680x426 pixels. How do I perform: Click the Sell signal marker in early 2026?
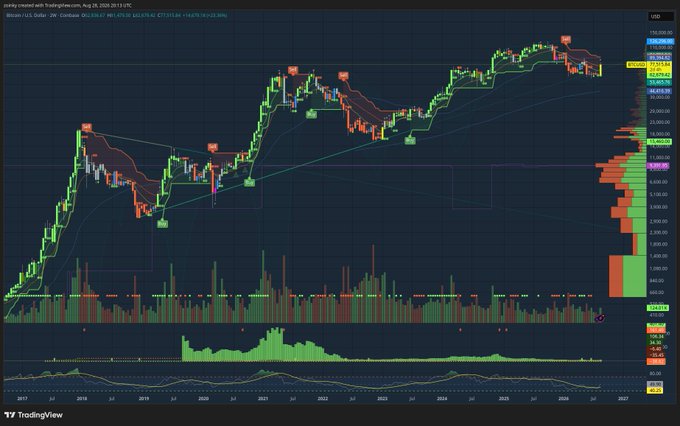pos(566,39)
